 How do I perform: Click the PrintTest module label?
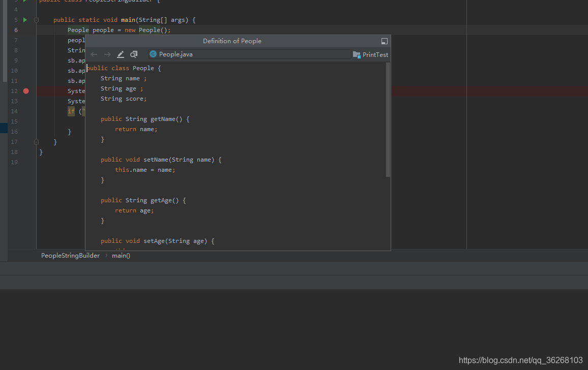tap(375, 55)
